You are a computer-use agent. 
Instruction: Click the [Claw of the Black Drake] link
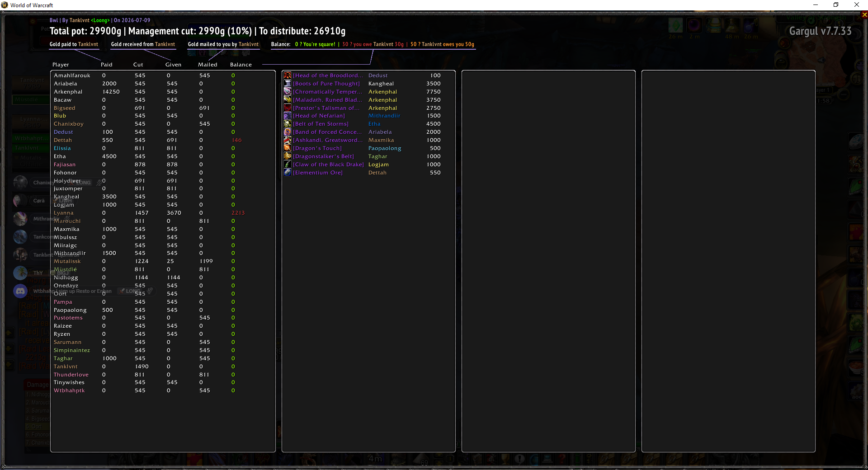(328, 164)
